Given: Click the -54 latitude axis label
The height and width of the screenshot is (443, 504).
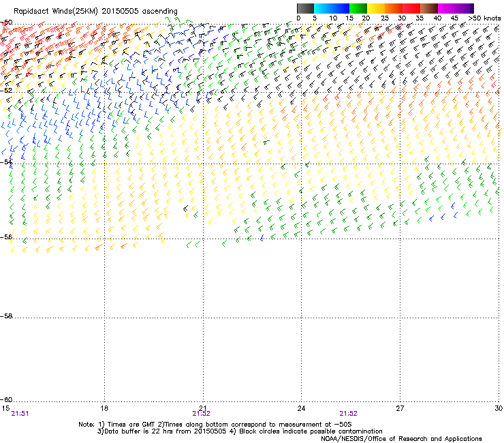Looking at the screenshot, I should pyautogui.click(x=6, y=162).
